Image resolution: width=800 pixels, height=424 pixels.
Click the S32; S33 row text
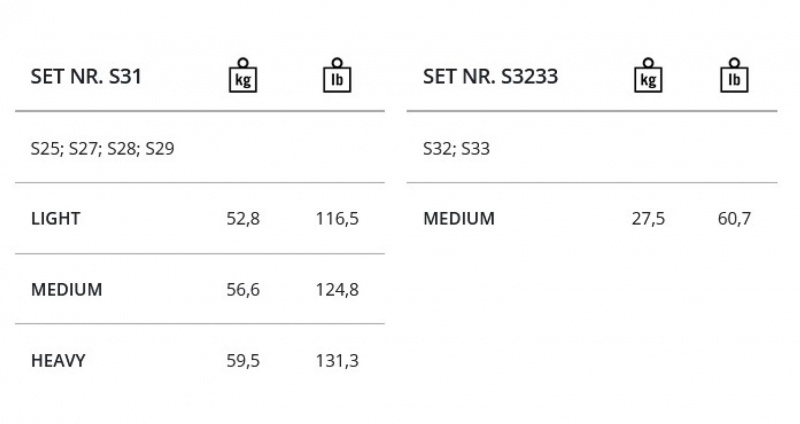click(456, 149)
